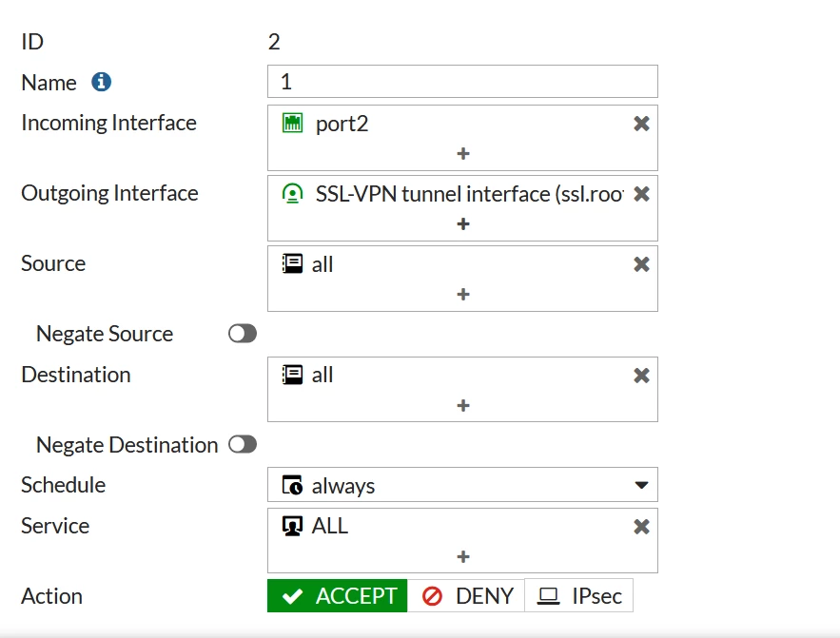This screenshot has height=638, width=840.
Task: Toggle the Negate Source switch
Action: (x=243, y=334)
